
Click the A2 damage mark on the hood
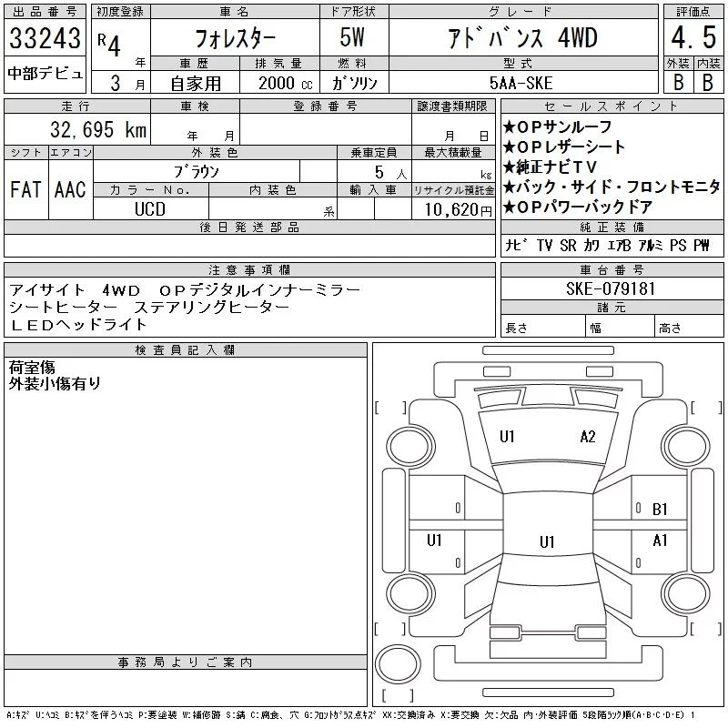[x=588, y=437]
